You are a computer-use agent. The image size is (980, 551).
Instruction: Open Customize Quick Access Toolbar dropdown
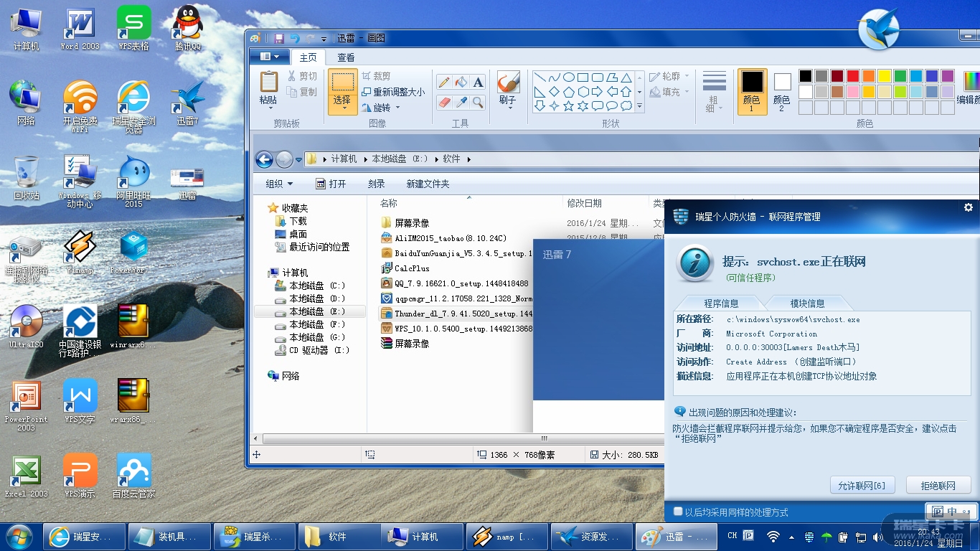click(324, 39)
